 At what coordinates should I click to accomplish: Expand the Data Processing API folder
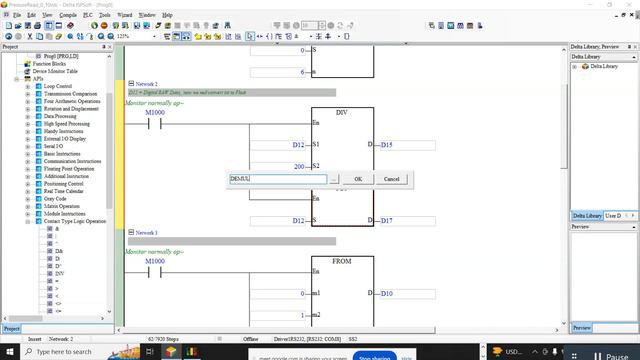(28, 116)
